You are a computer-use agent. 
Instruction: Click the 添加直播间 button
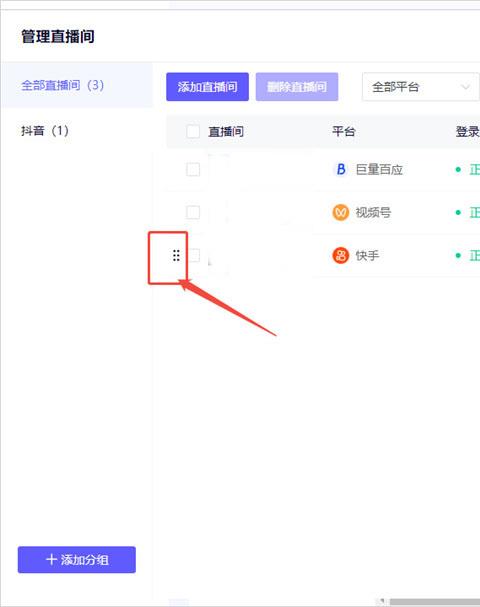(x=207, y=87)
